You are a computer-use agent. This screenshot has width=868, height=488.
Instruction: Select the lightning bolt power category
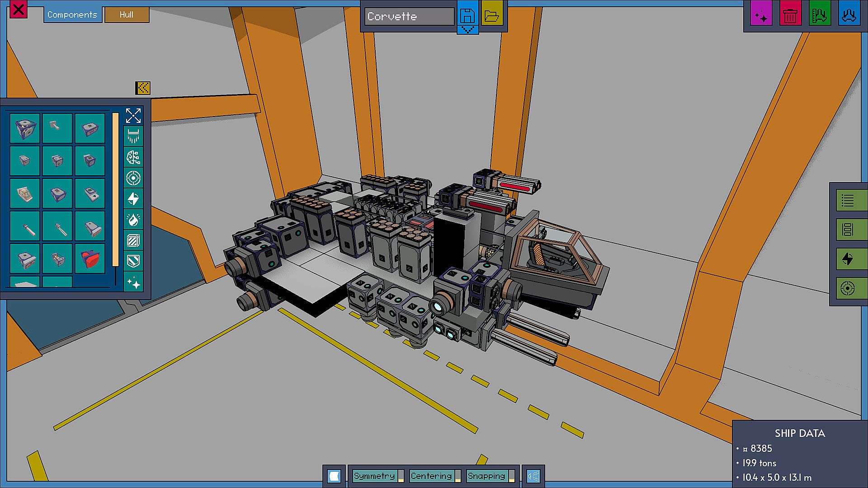pyautogui.click(x=133, y=199)
